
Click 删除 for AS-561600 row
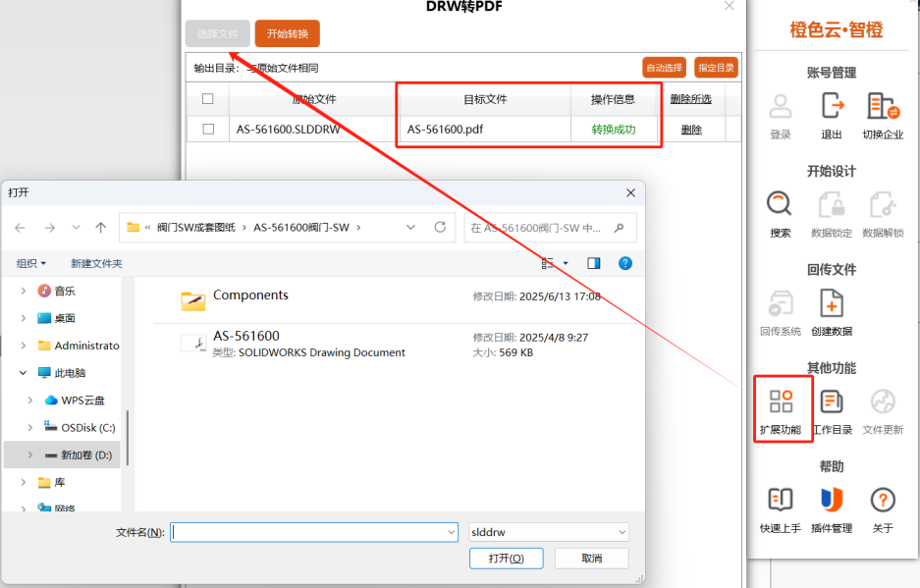click(x=691, y=130)
